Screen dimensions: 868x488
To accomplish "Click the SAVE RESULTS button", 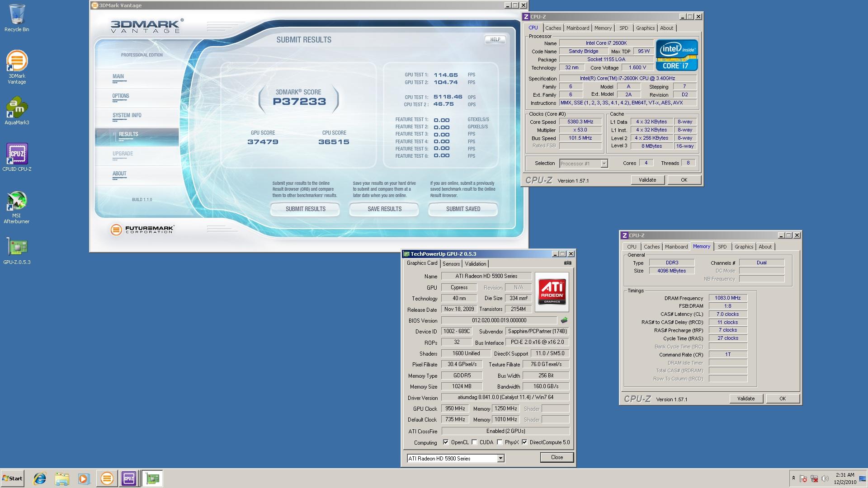I will [384, 209].
